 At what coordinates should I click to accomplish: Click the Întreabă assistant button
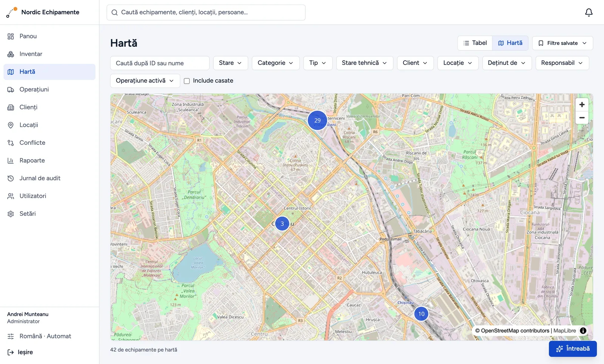573,349
